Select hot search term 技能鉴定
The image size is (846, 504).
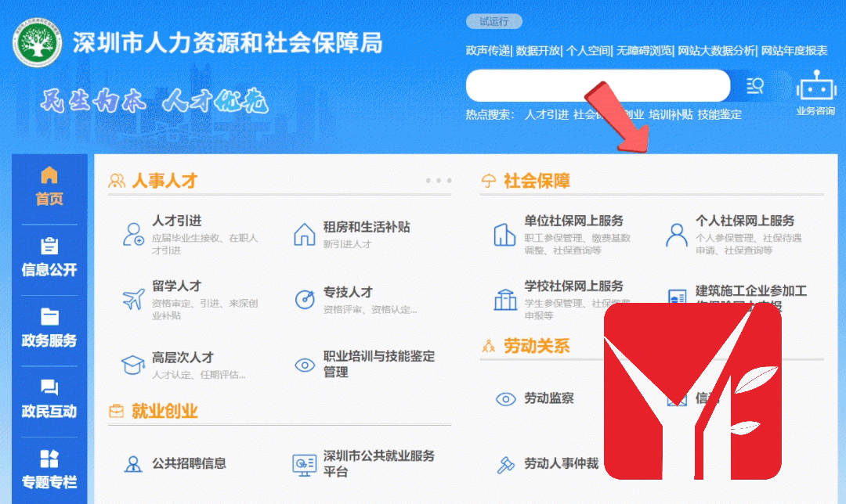point(720,115)
